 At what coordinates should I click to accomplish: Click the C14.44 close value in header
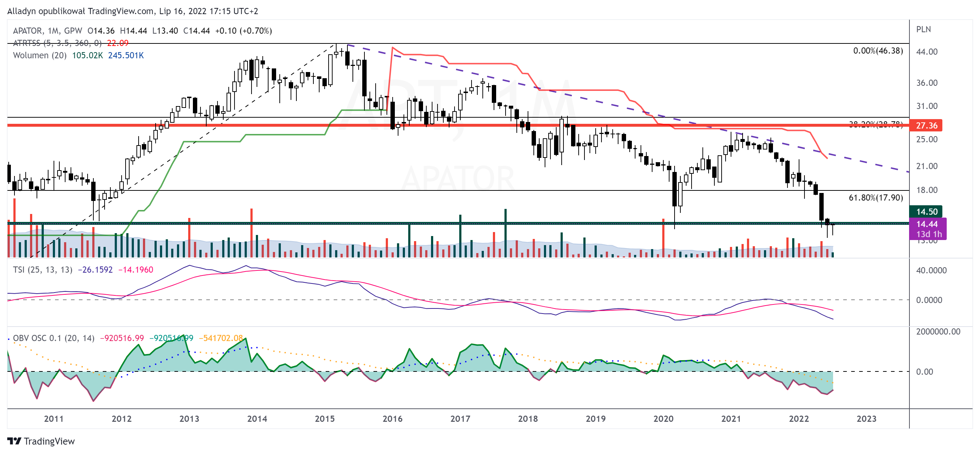196,31
